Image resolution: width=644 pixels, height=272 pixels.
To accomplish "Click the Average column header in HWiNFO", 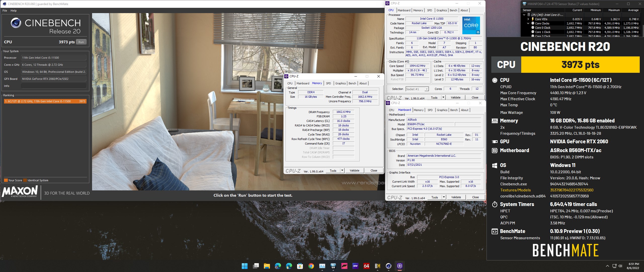I will [x=633, y=10].
